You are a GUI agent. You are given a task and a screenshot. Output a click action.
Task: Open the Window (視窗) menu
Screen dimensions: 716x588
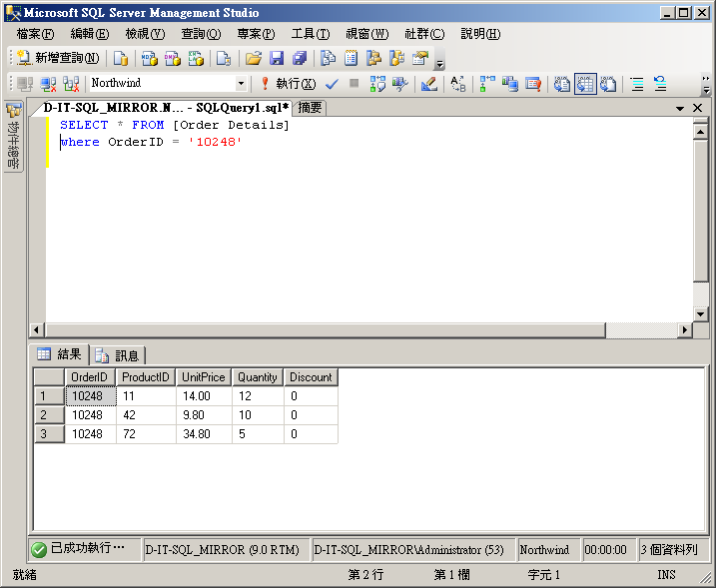pyautogui.click(x=367, y=34)
